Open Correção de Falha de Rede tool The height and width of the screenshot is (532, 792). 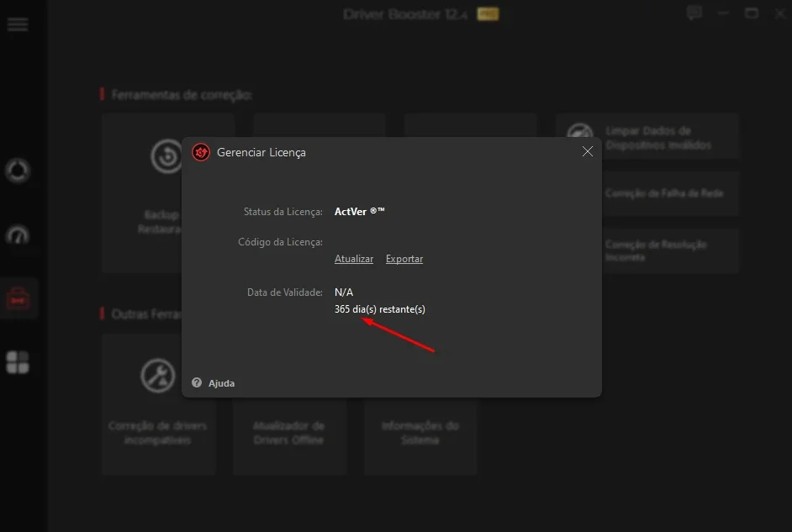[670, 193]
